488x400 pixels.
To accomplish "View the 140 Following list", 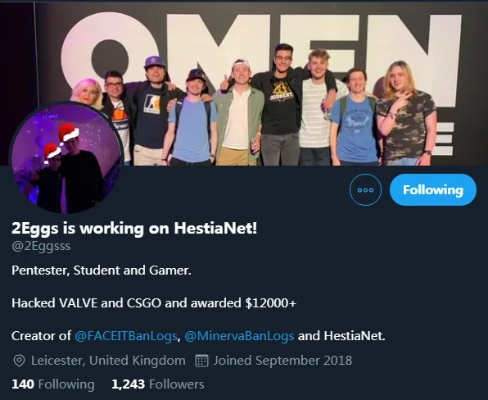I will point(53,384).
